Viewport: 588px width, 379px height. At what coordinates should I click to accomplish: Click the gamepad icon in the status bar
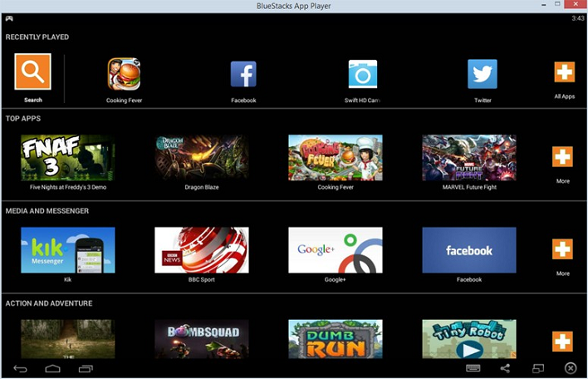click(9, 18)
